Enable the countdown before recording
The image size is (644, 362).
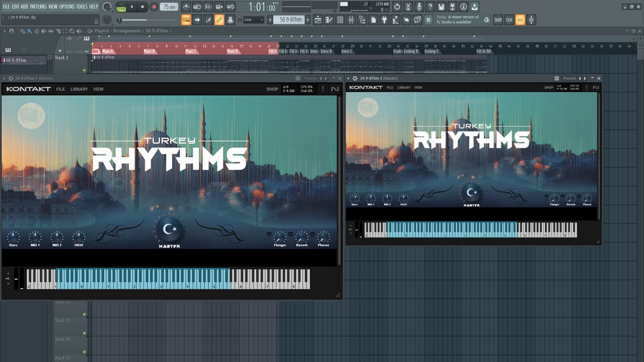pyautogui.click(x=208, y=7)
